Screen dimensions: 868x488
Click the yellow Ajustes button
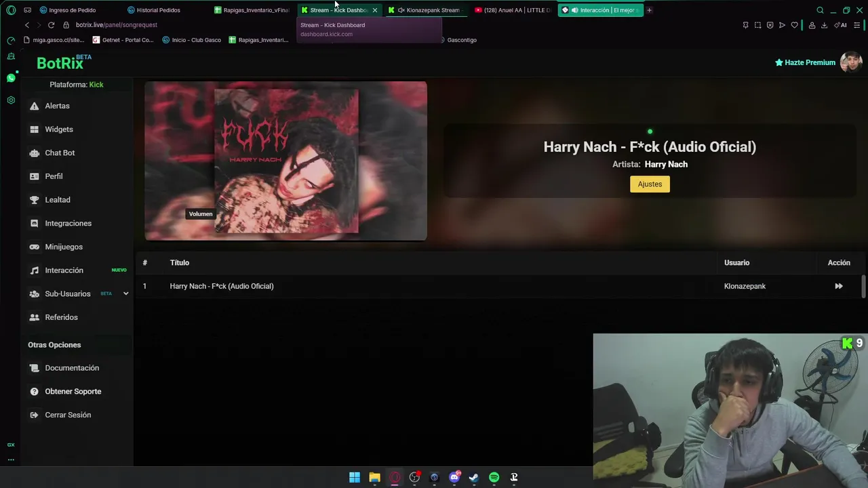click(x=650, y=184)
